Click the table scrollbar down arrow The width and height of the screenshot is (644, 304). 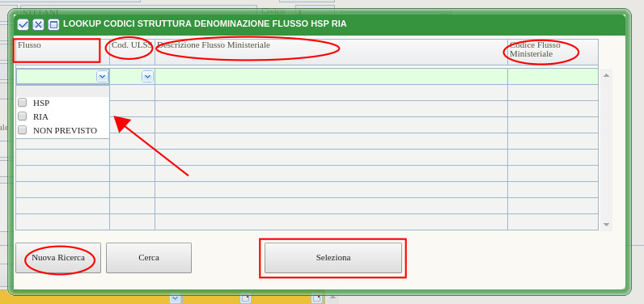click(606, 225)
